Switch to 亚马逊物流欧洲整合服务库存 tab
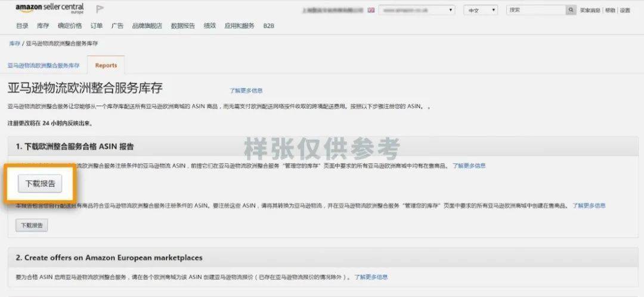This screenshot has height=297, width=644. point(44,66)
